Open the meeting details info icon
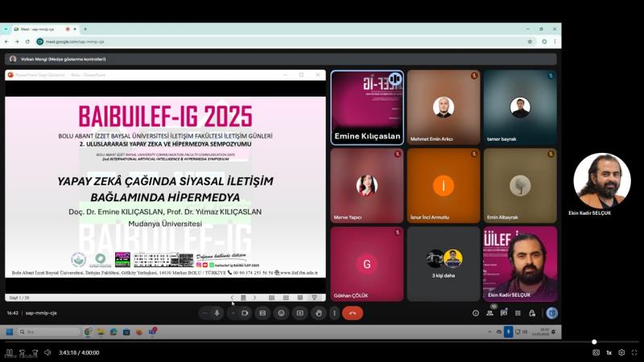Image resolution: width=644 pixels, height=362 pixels. (476, 313)
